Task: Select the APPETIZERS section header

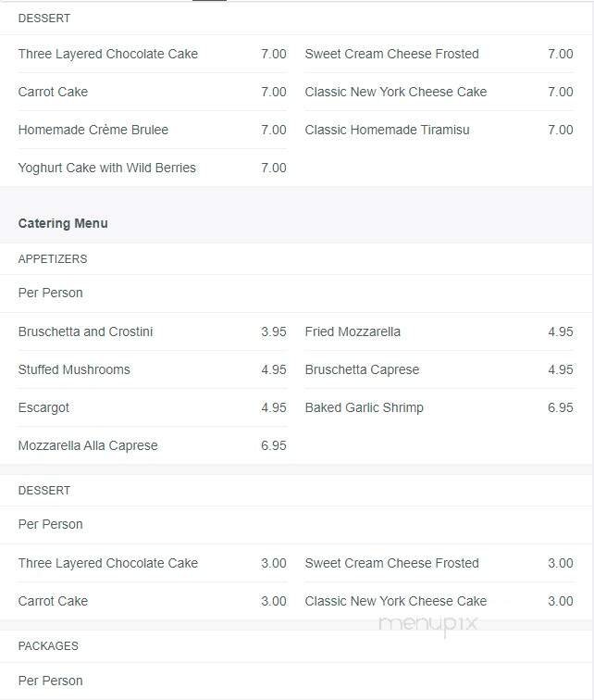Action: 53,259
